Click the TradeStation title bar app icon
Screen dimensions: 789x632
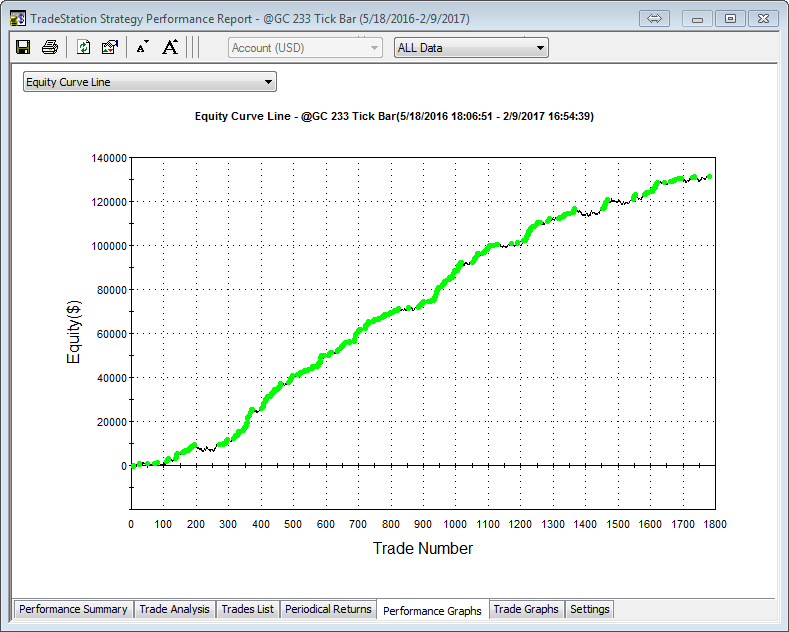pos(17,18)
